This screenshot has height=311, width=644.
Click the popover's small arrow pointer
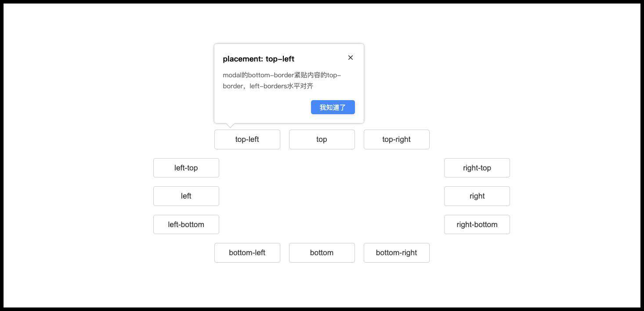tap(230, 125)
